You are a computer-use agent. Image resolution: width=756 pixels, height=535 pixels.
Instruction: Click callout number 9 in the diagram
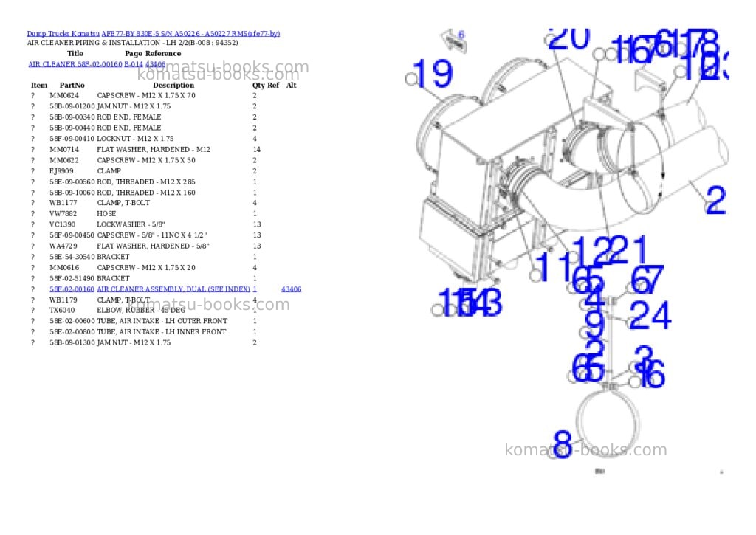(594, 324)
